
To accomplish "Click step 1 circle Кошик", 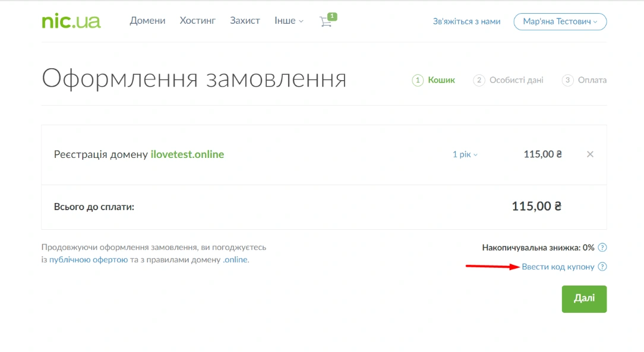I will pyautogui.click(x=418, y=80).
